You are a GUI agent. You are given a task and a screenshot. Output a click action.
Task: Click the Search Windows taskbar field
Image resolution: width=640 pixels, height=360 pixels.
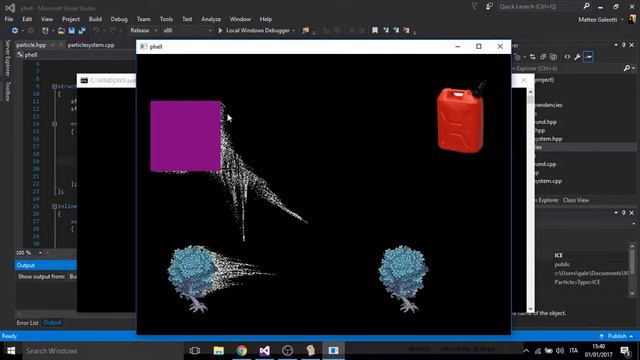[102, 351]
